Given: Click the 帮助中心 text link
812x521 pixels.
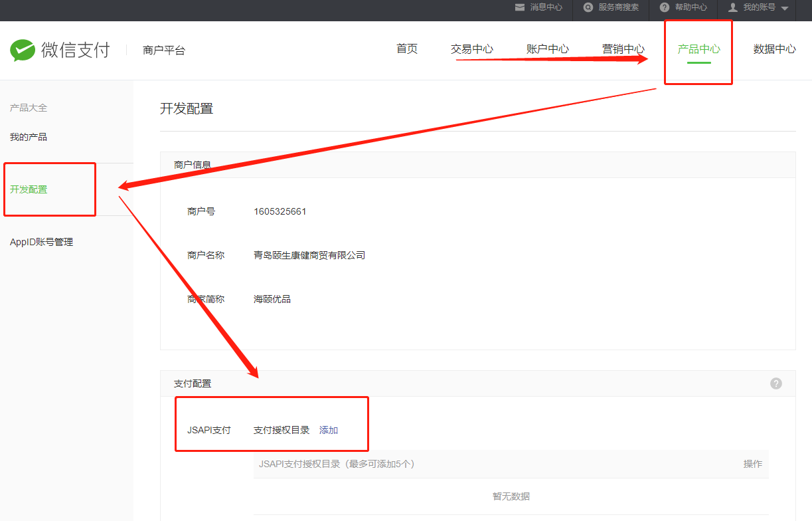Looking at the screenshot, I should 691,7.
